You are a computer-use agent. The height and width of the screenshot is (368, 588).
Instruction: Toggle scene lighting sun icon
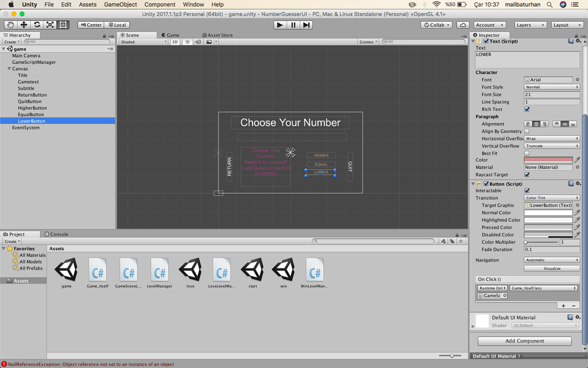188,41
